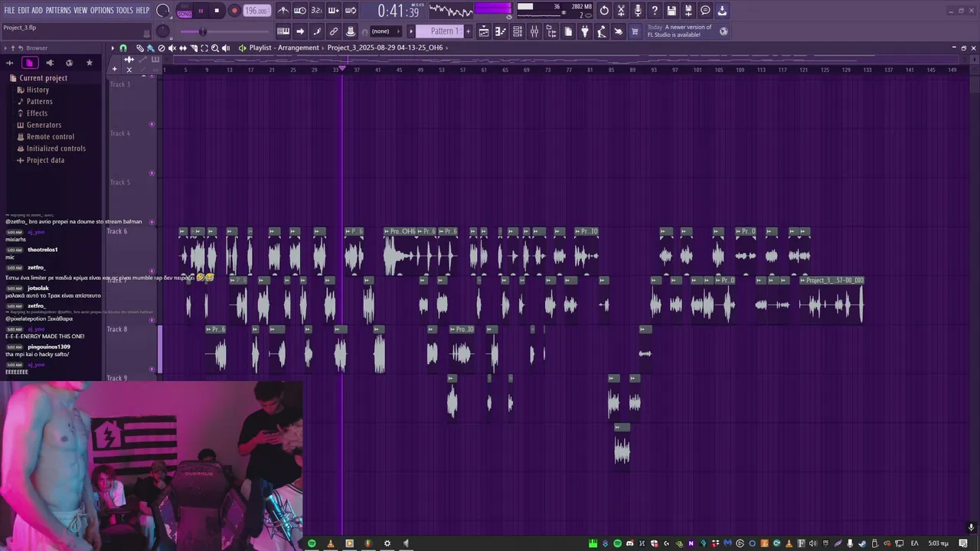Click the Save project floppy icon

671,11
